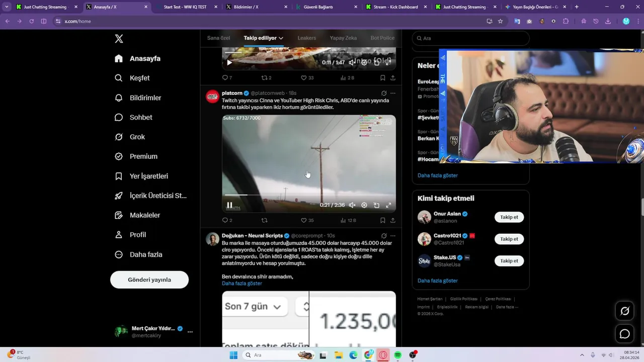The image size is (644, 362).
Task: Open Yer İşaretleri bookmarks
Action: click(141, 176)
